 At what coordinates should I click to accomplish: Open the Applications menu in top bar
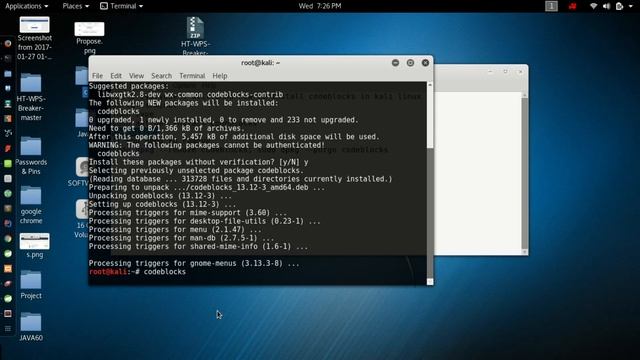[x=27, y=6]
